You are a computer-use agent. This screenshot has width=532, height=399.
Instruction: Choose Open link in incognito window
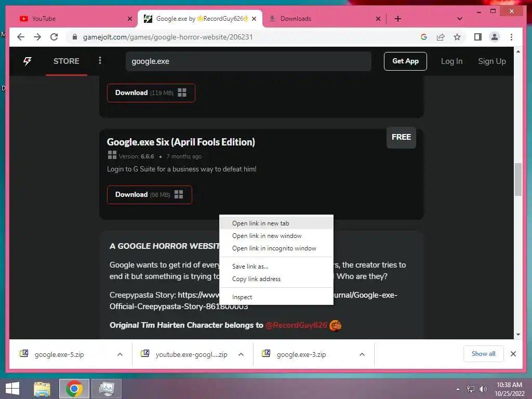coord(276,248)
